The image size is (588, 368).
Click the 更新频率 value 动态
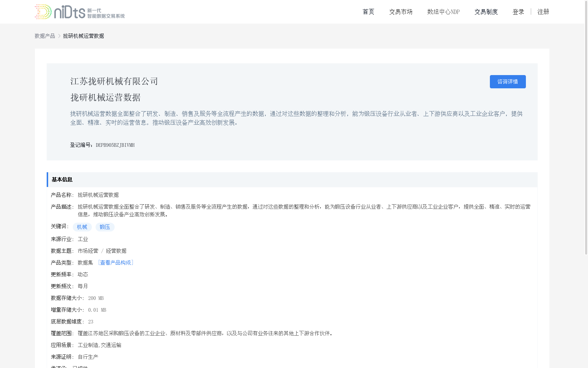point(83,275)
